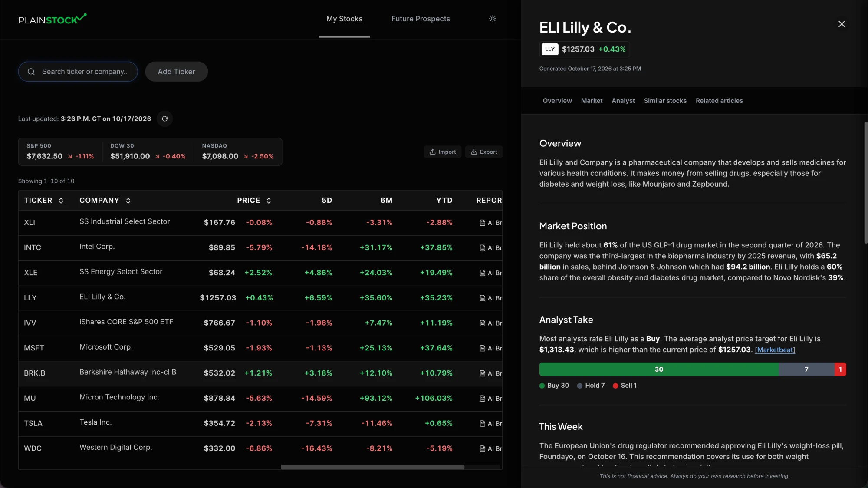Jump to the Analyst section tab
The image size is (868, 488).
(x=623, y=101)
